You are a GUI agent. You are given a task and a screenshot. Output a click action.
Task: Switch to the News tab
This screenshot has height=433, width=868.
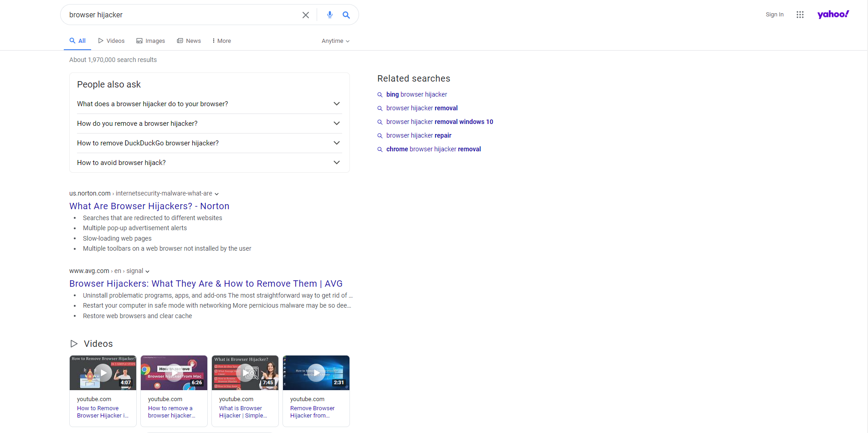(189, 41)
